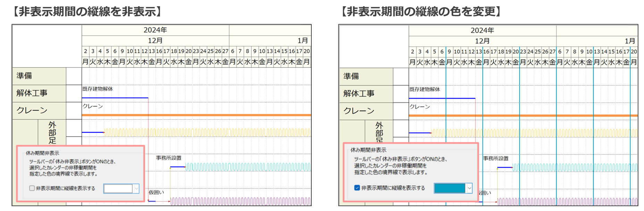Viewport: 644px width, 211px height.
Task: Click the 1月 header in the right chart
Action: [x=630, y=41]
